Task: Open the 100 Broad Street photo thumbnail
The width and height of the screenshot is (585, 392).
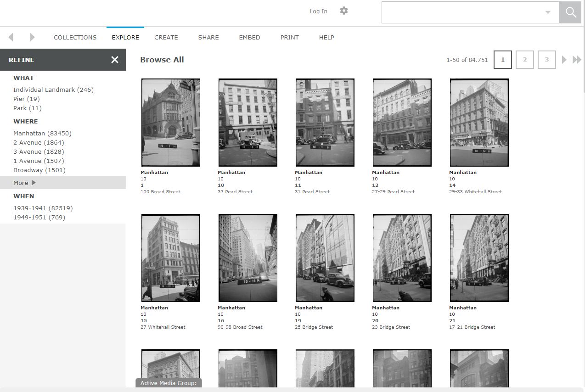Action: pyautogui.click(x=171, y=123)
